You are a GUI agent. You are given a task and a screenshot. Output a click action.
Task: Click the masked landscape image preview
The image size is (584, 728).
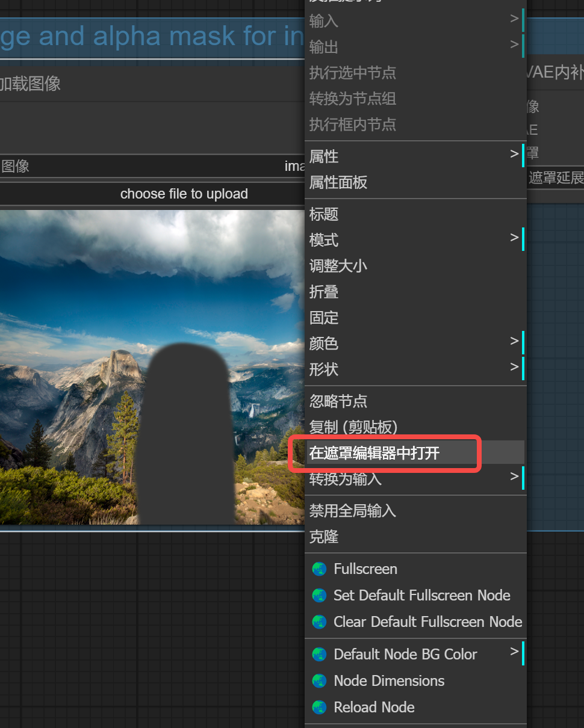click(x=152, y=367)
